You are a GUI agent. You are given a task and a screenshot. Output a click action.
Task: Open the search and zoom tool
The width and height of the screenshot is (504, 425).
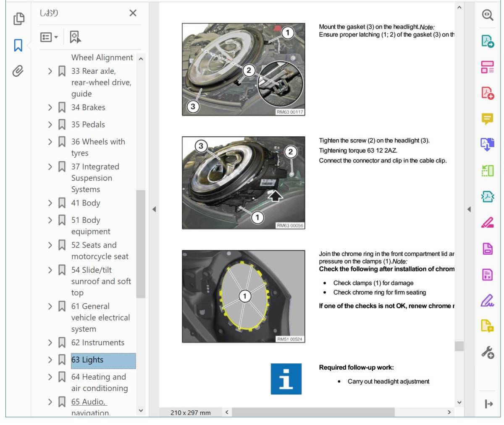coord(487,15)
